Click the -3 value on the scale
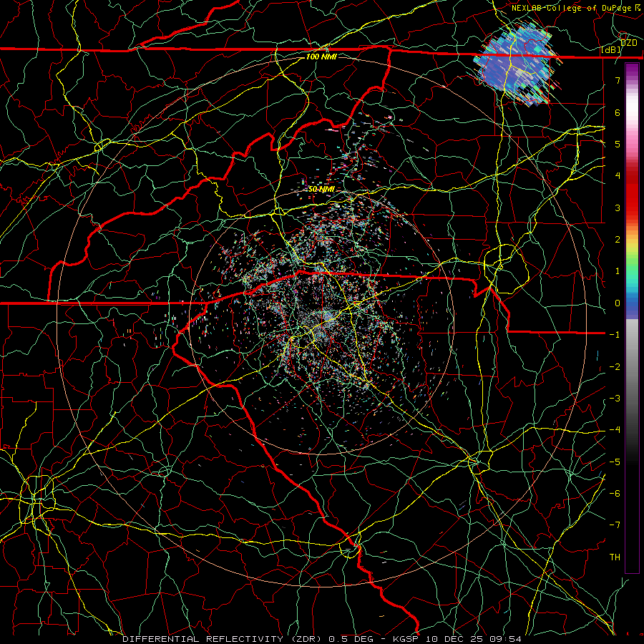The width and height of the screenshot is (644, 644). [615, 399]
